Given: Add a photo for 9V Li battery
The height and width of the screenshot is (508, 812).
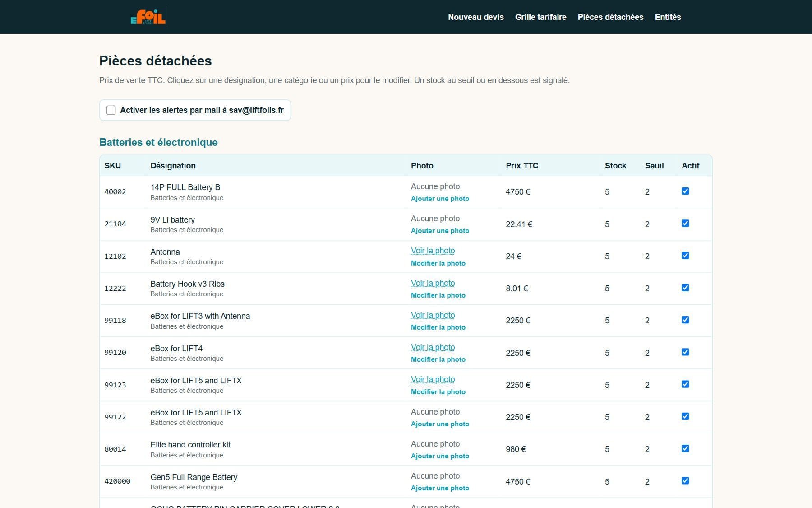Looking at the screenshot, I should coord(440,231).
